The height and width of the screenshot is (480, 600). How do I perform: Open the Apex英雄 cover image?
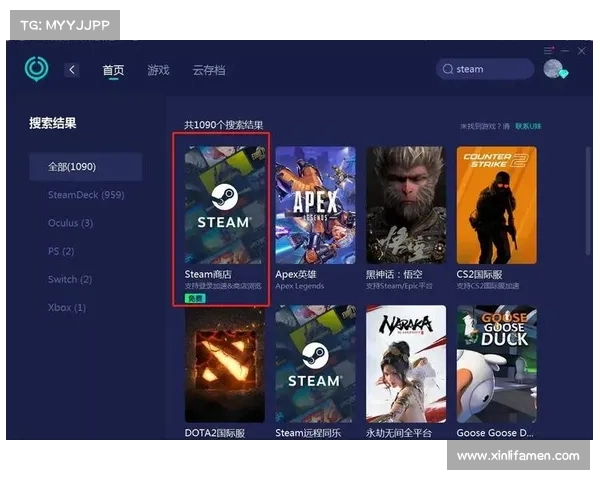pyautogui.click(x=315, y=205)
